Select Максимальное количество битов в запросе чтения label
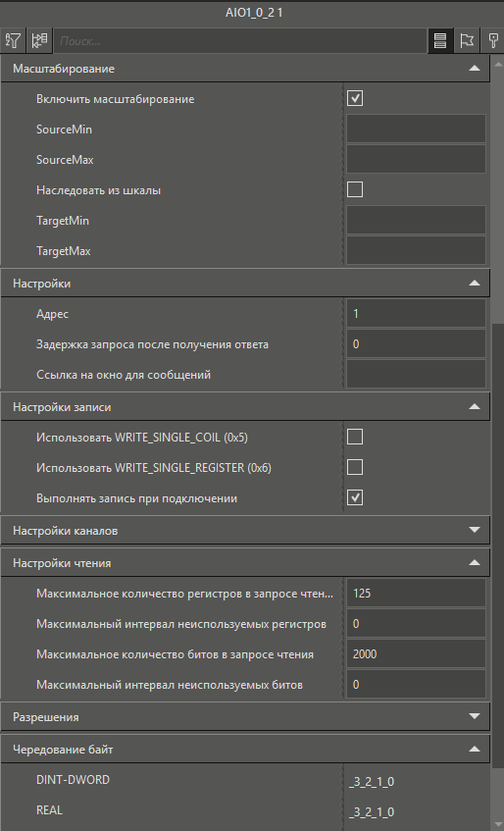Image resolution: width=504 pixels, height=831 pixels. click(x=175, y=654)
